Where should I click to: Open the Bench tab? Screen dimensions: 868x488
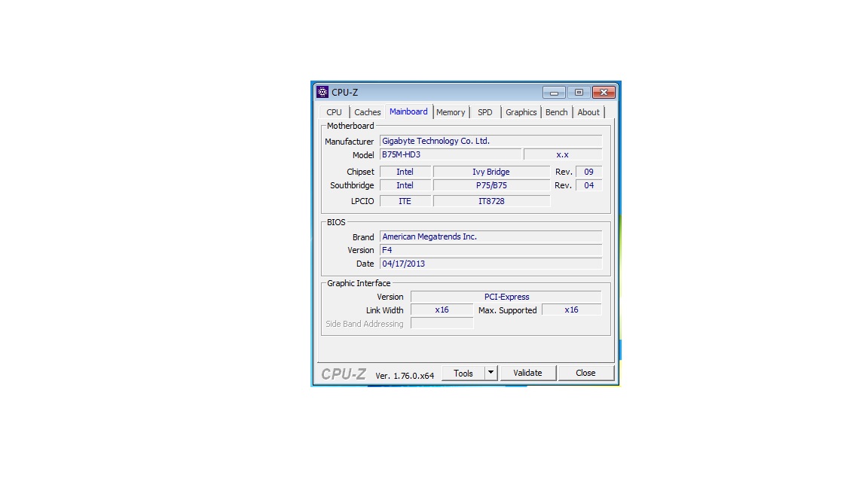pyautogui.click(x=556, y=112)
